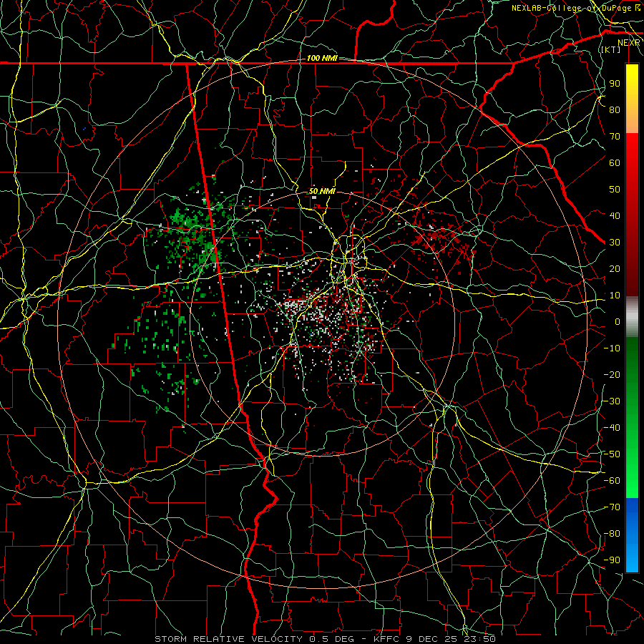The height and width of the screenshot is (644, 644).
Task: Click the -20 value on the velocity scale
Action: tap(612, 374)
